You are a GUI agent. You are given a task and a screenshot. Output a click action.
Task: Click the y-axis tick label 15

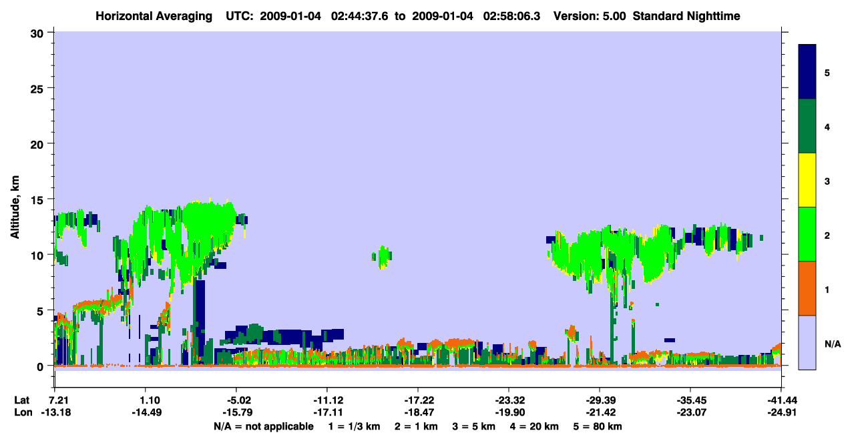pyautogui.click(x=39, y=199)
